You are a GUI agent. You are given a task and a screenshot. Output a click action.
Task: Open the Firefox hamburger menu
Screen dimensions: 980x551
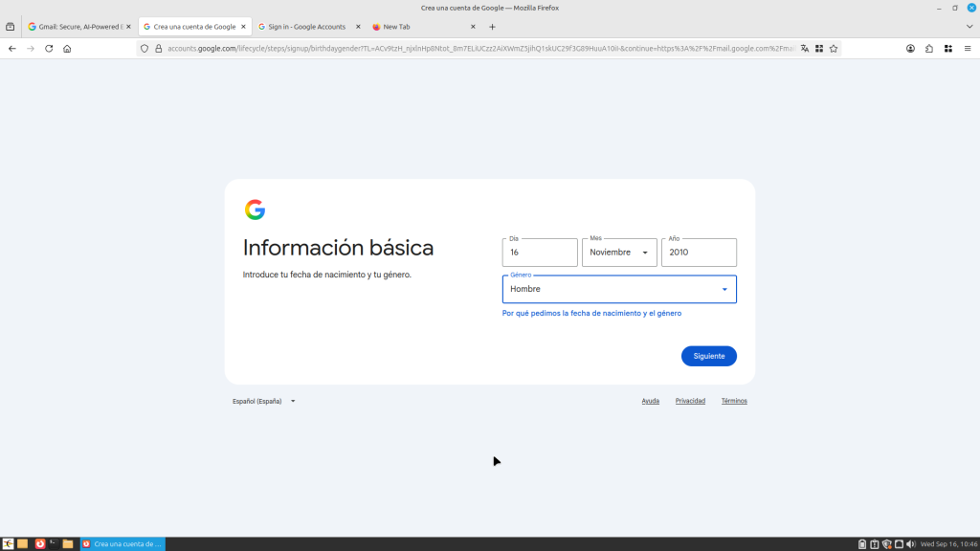pyautogui.click(x=968, y=49)
